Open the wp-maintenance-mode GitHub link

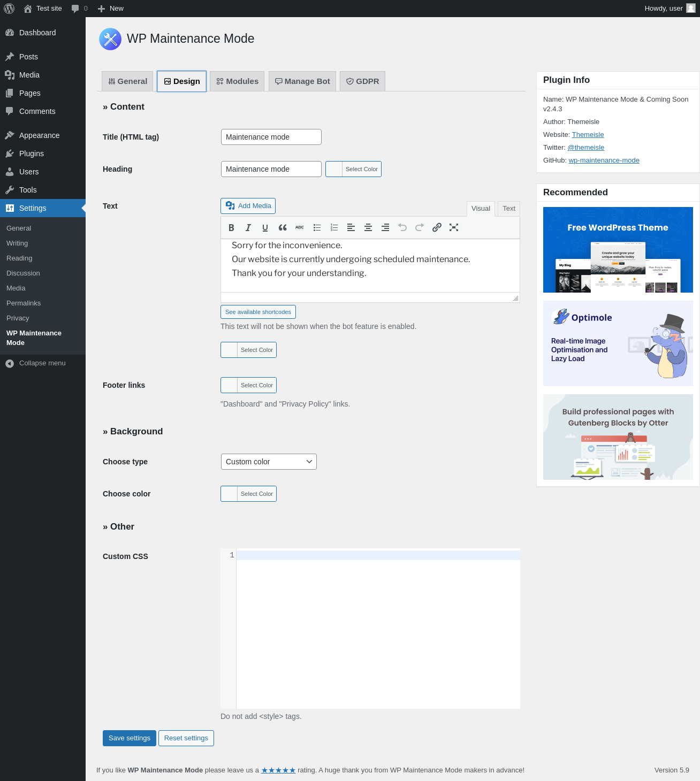tap(604, 160)
